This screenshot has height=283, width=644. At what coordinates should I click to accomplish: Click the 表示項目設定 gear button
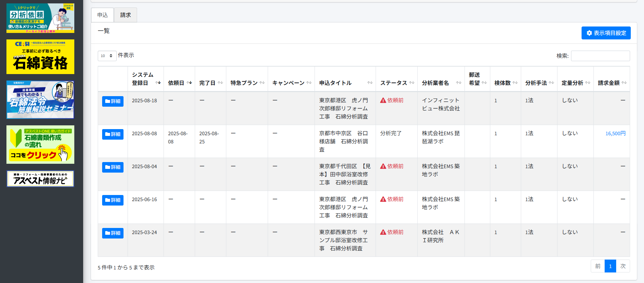[606, 33]
